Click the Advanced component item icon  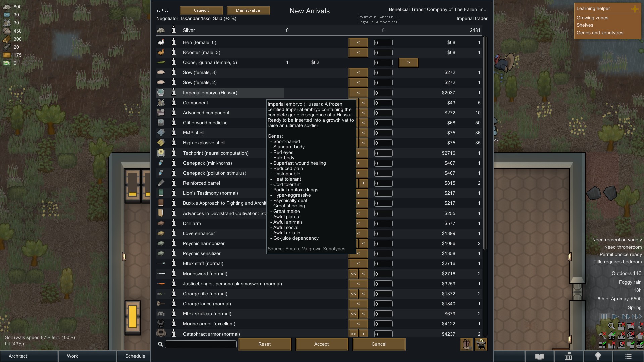[161, 112]
